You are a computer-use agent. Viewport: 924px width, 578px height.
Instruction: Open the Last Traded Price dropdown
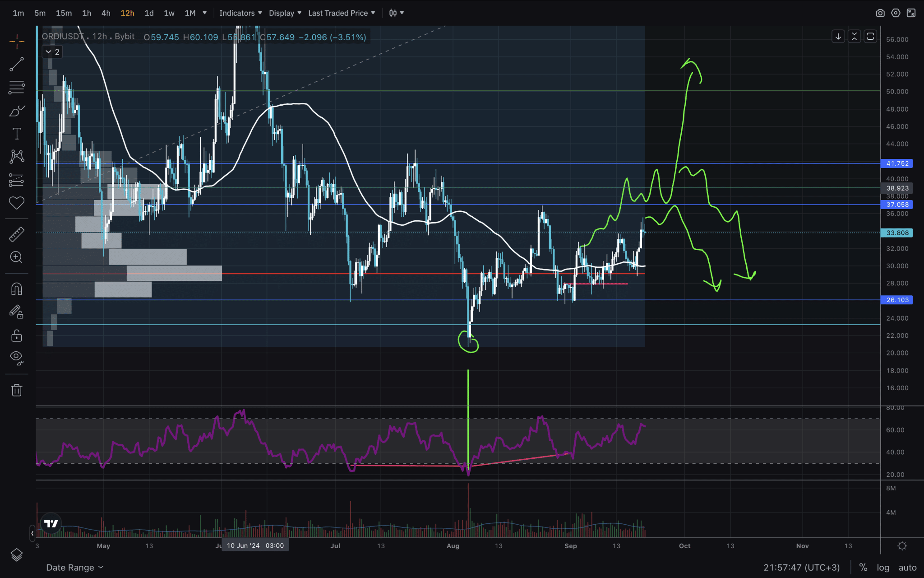[x=342, y=13]
